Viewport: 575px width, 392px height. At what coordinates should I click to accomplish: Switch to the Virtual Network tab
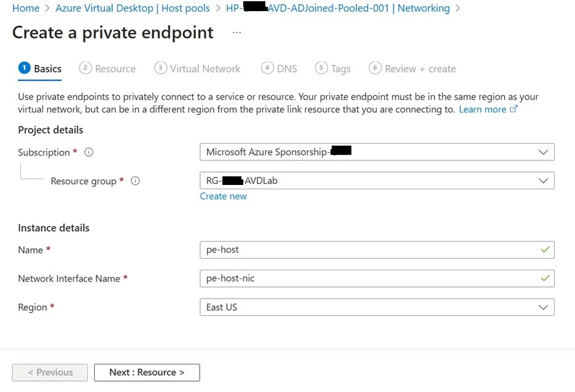[198, 69]
